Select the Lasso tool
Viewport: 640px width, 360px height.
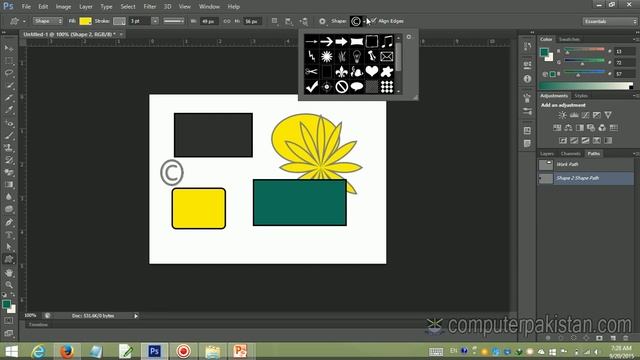point(9,73)
